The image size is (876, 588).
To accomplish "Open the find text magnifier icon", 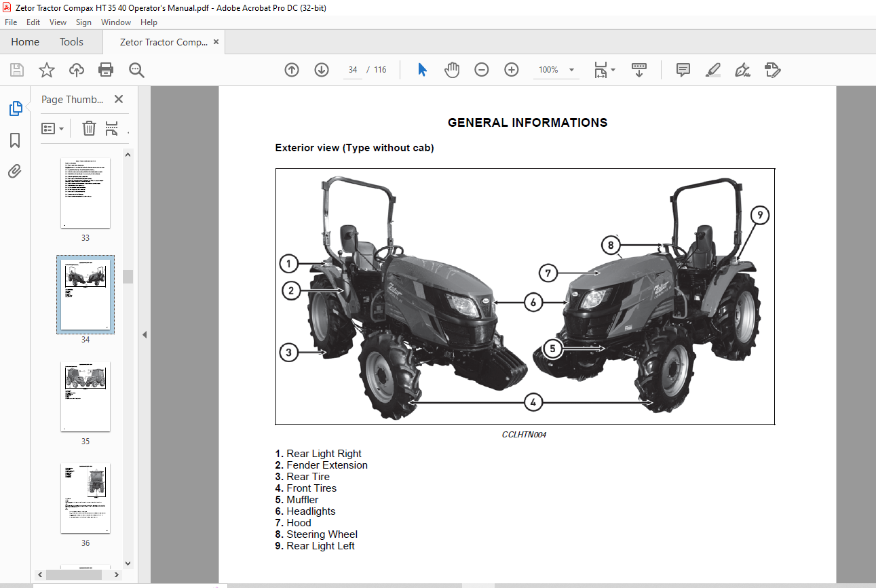I will click(136, 70).
